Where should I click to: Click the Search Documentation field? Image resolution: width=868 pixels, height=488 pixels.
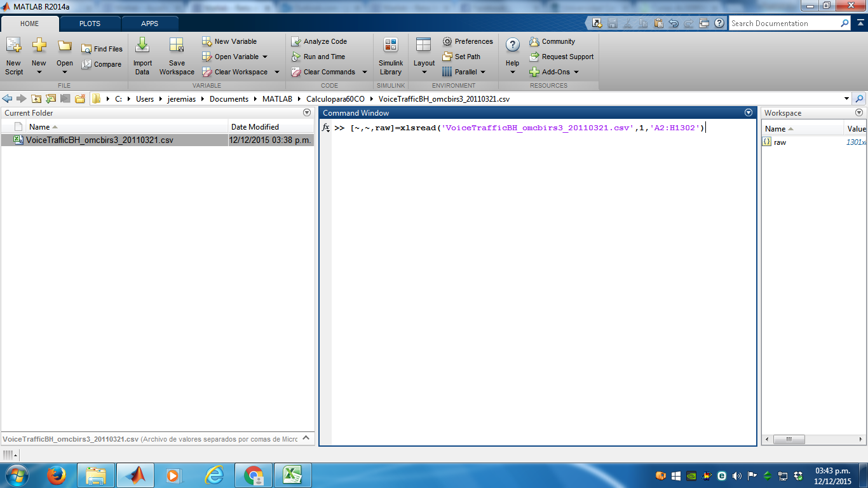tap(785, 24)
